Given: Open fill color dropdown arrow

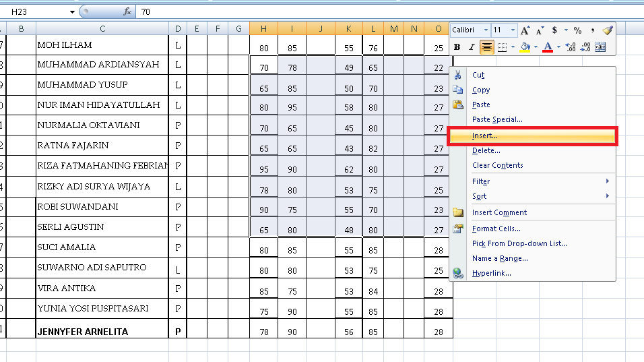Looking at the screenshot, I should pyautogui.click(x=536, y=47).
